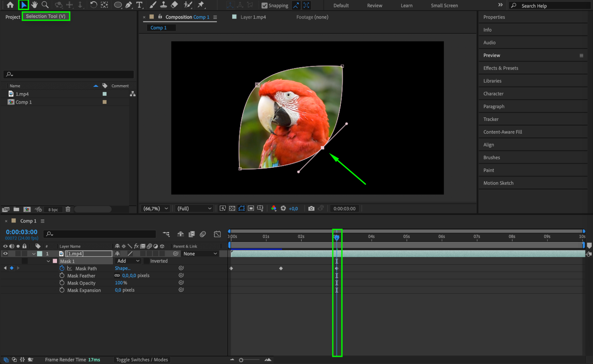593x364 pixels.
Task: Select the Hand tool
Action: (34, 5)
